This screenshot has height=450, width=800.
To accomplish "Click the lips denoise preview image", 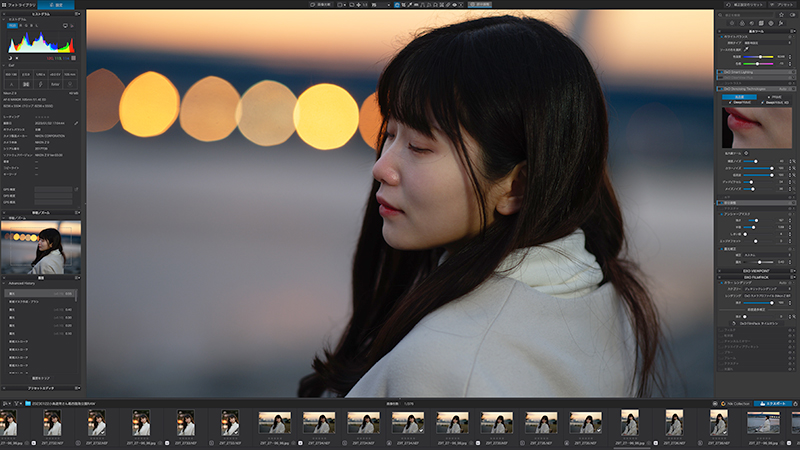I will tap(757, 128).
